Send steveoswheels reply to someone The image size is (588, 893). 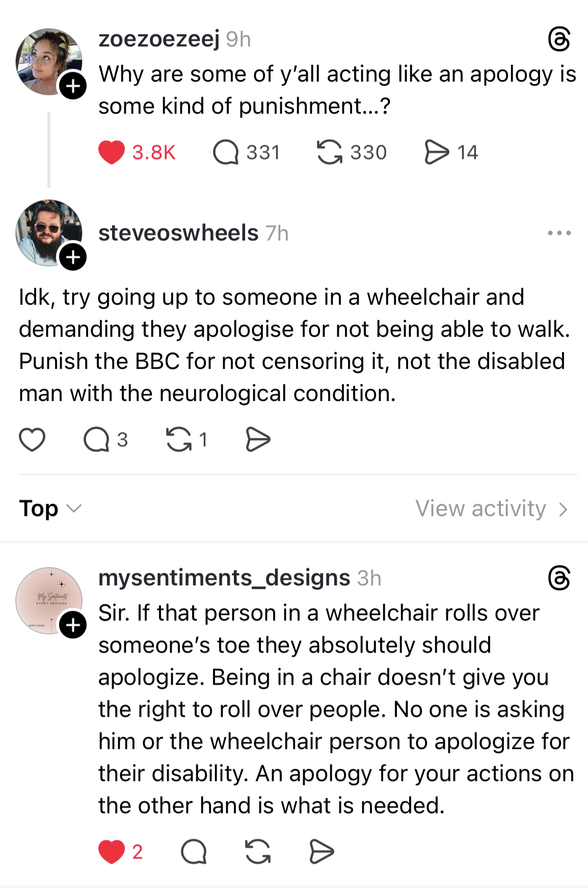(258, 440)
